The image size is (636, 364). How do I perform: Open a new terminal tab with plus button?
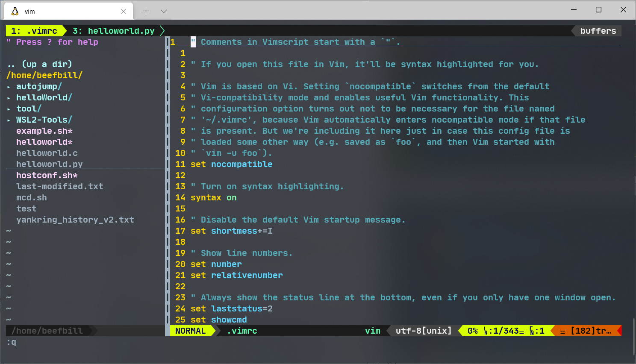(146, 11)
